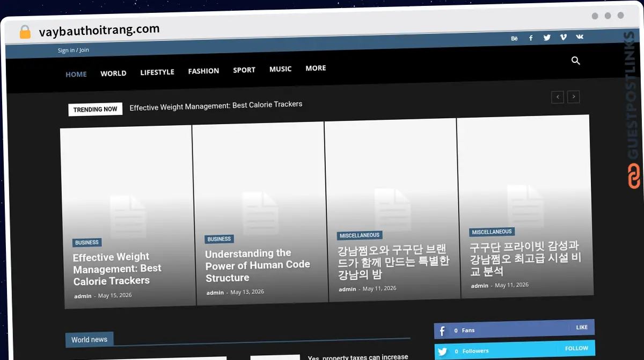Image resolution: width=644 pixels, height=360 pixels.
Task: Open the 구구단 프라이빗 감성과 article title
Action: 525,258
